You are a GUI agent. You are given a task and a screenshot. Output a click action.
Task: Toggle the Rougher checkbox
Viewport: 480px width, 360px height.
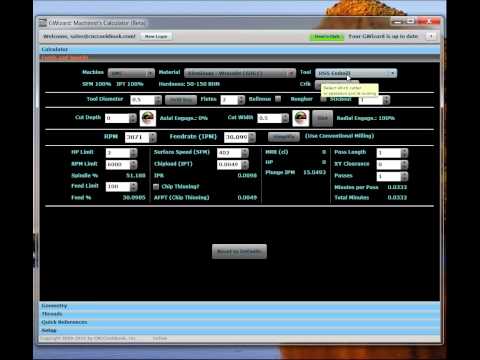323,99
